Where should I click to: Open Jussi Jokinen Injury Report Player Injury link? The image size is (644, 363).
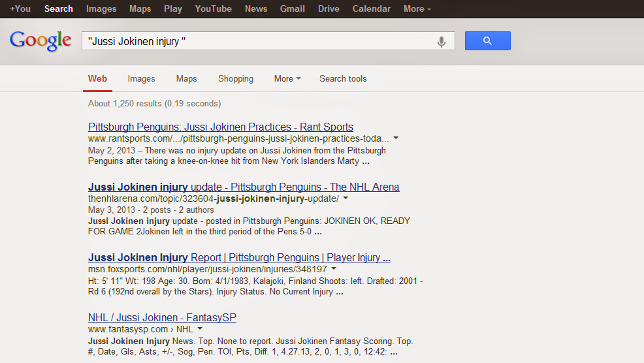pos(239,257)
